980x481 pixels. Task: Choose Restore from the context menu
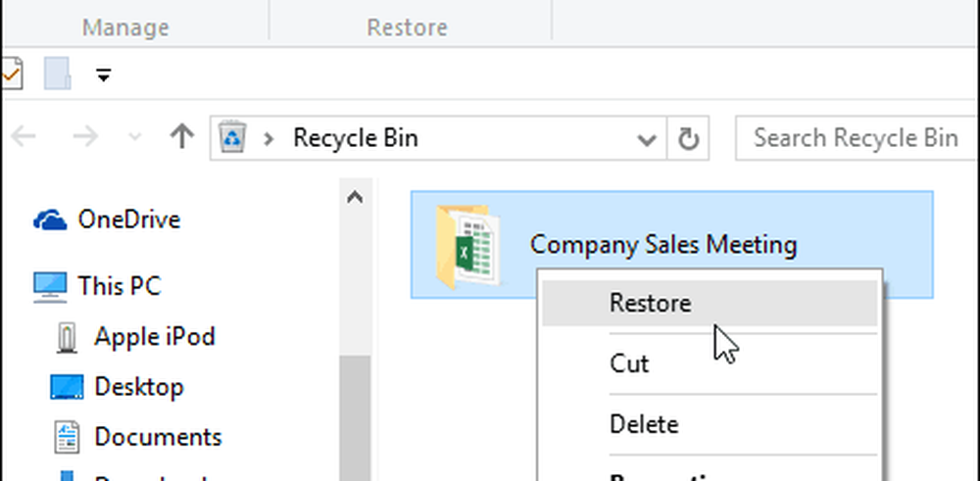650,304
